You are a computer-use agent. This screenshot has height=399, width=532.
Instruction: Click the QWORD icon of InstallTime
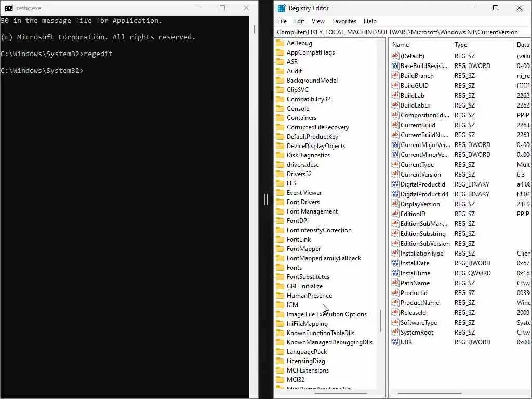(395, 273)
